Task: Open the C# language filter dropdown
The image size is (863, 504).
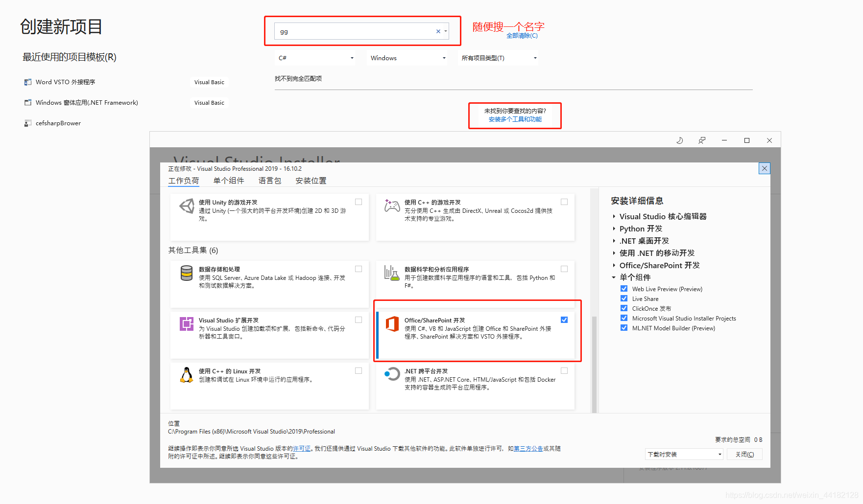Action: (x=316, y=58)
